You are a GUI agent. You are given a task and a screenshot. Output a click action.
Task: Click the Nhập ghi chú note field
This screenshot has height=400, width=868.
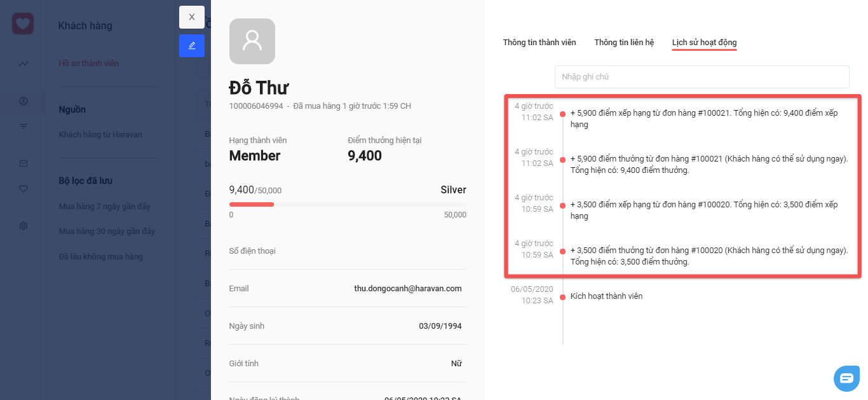[702, 77]
